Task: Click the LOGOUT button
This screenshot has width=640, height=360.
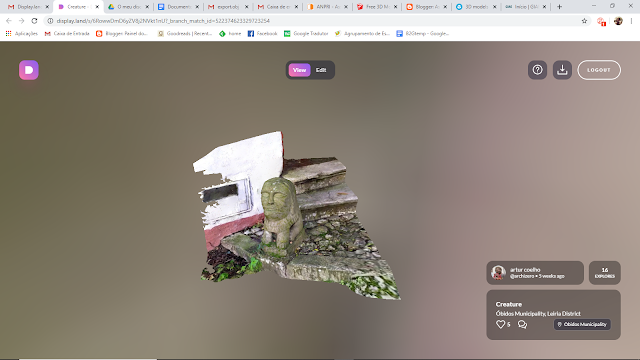Action: (x=599, y=70)
